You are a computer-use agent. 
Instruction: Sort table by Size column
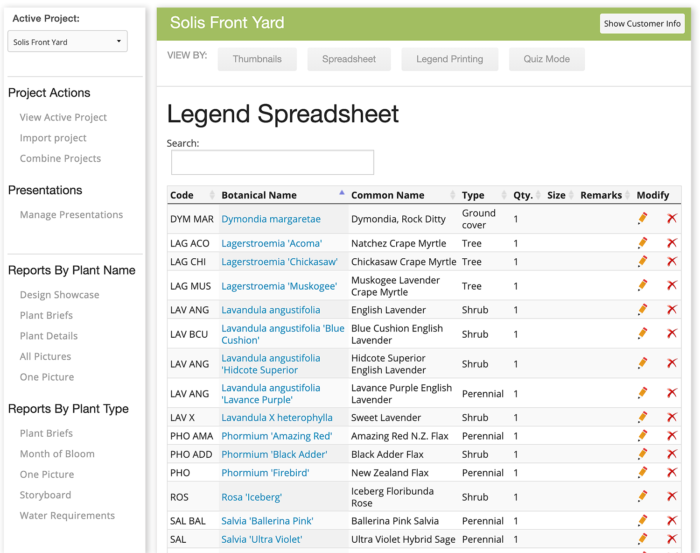tap(561, 195)
